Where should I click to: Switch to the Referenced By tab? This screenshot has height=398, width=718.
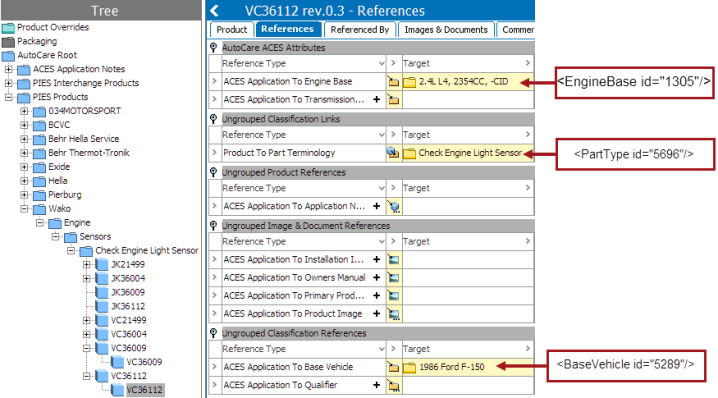[x=359, y=30]
